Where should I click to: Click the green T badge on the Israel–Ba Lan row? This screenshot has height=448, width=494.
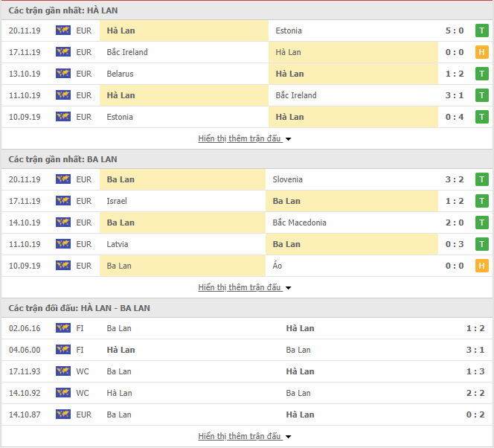[482, 201]
